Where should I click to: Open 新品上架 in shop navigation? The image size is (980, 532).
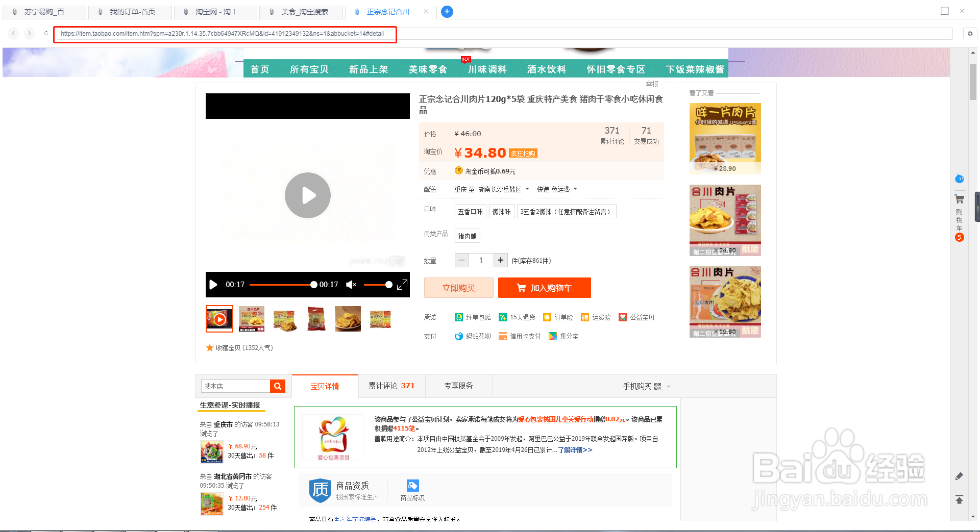(369, 69)
